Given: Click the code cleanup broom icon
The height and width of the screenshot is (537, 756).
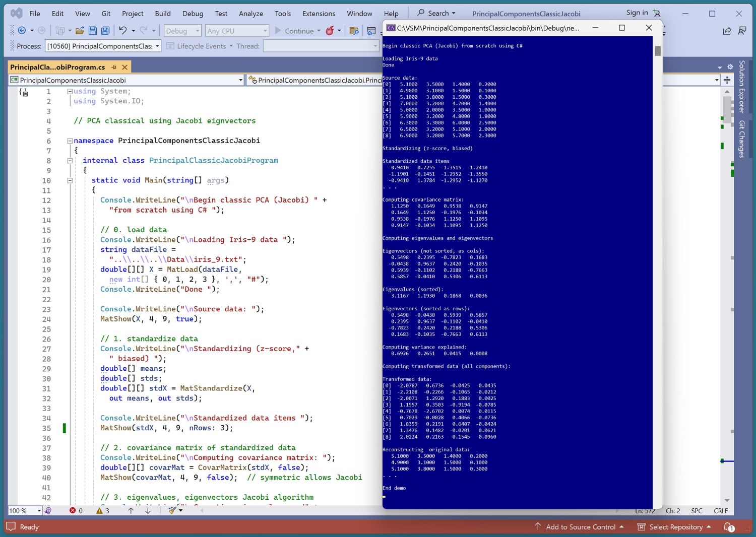Looking at the screenshot, I should [172, 510].
